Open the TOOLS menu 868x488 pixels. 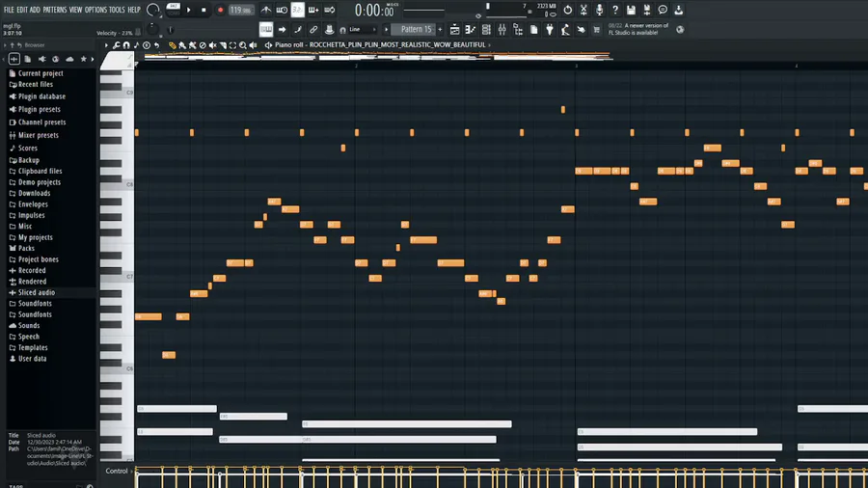[117, 10]
